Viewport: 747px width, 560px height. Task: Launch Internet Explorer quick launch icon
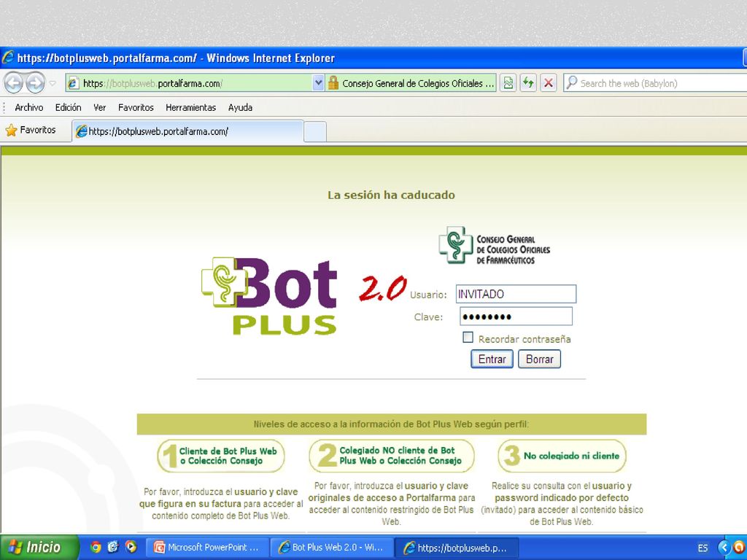(113, 547)
